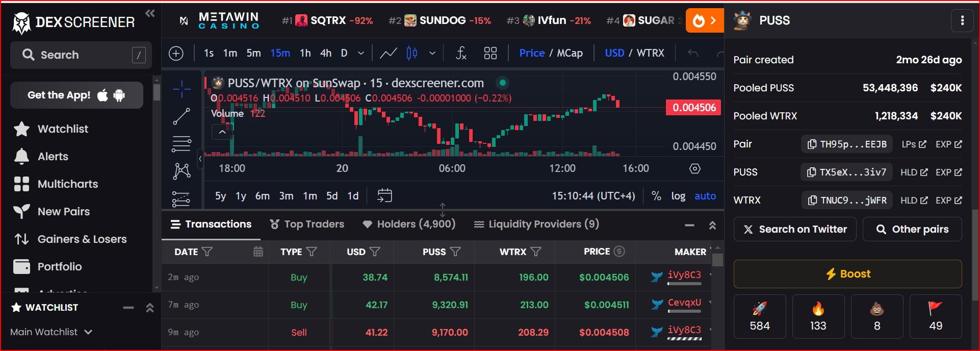Expand Watchlist panel with double chevron

click(150, 308)
